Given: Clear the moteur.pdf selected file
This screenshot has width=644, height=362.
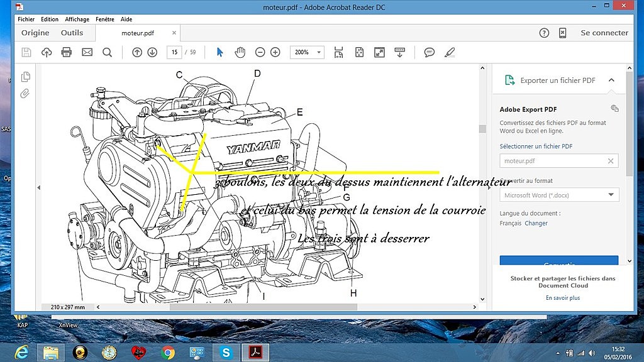Looking at the screenshot, I should (x=610, y=161).
